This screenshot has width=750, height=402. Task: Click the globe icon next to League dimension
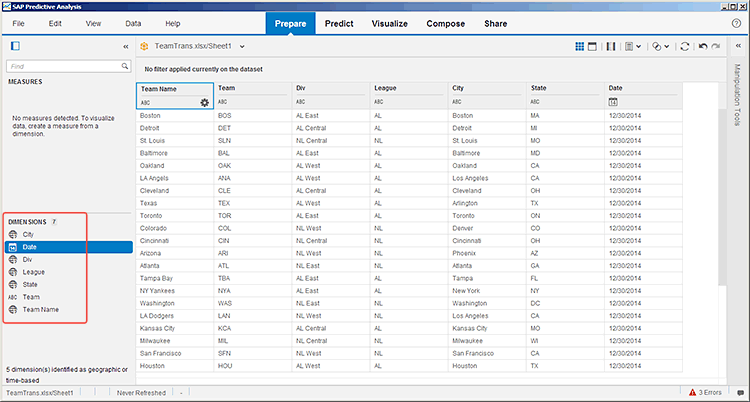[x=13, y=272]
